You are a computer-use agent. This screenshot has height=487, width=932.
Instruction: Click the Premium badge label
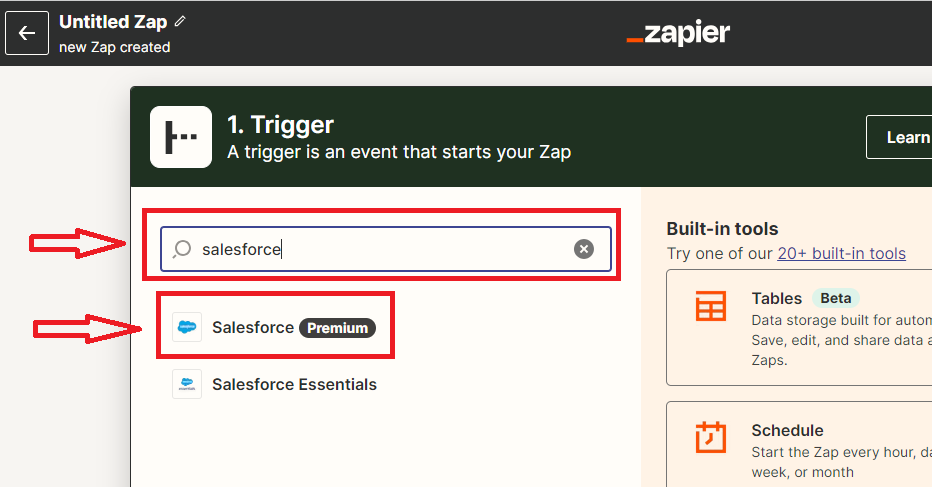pos(337,328)
